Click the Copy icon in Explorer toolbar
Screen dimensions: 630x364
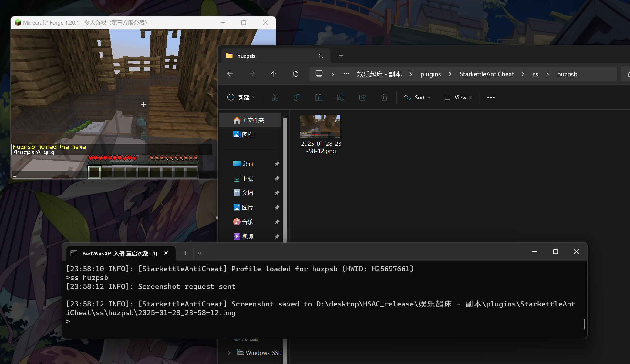tap(297, 97)
